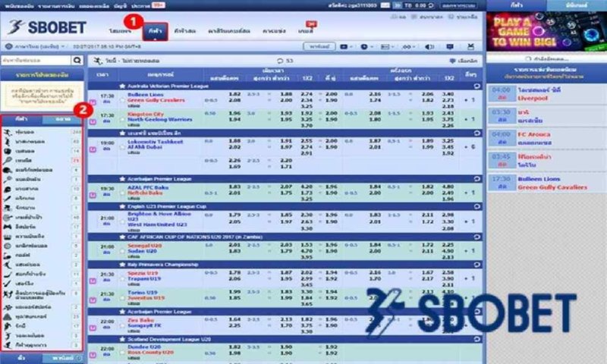
Task: Refresh the English U23 Premier League Cup section
Action: coord(477,206)
